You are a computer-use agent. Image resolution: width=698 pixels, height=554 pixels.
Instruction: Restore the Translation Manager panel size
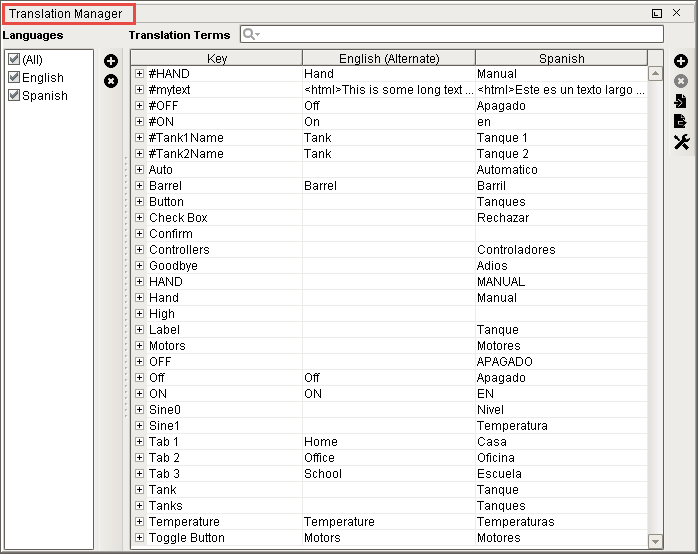tap(657, 13)
